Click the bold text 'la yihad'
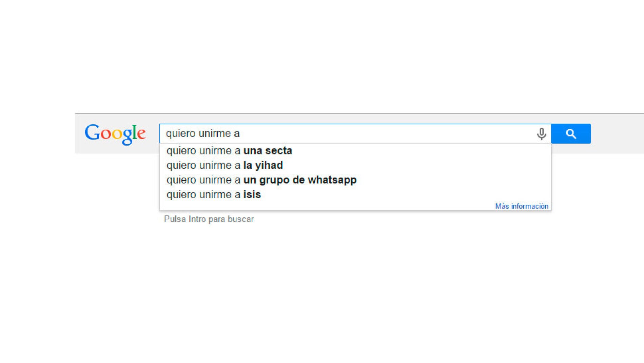The width and height of the screenshot is (644, 363). (263, 165)
